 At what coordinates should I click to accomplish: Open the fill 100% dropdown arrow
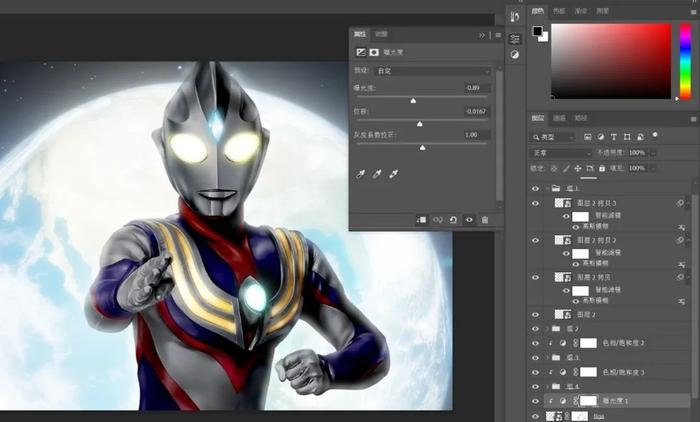click(653, 168)
